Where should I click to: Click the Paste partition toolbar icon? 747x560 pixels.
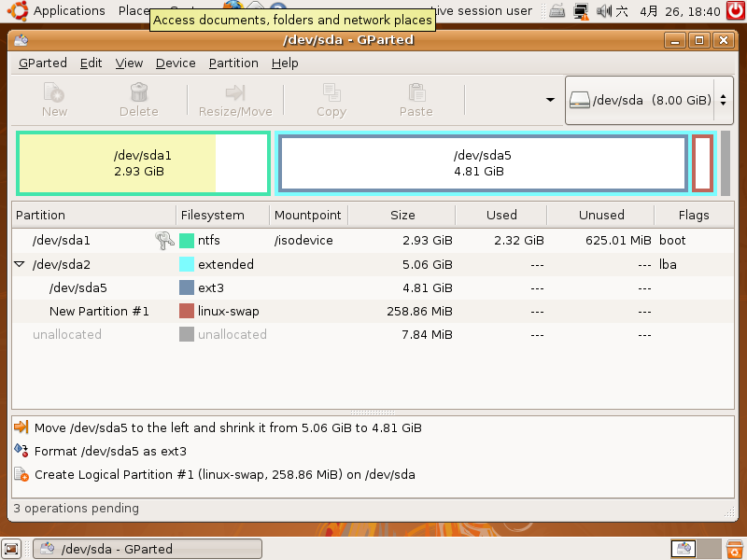(x=416, y=92)
